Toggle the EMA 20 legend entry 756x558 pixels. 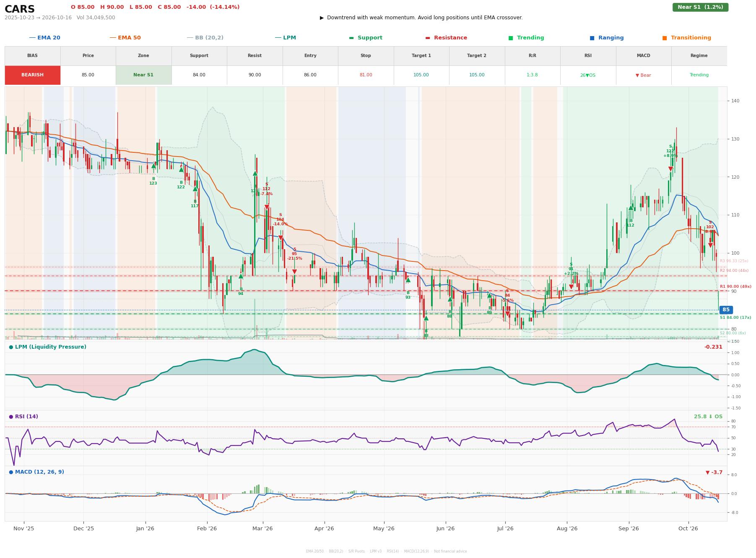click(45, 38)
